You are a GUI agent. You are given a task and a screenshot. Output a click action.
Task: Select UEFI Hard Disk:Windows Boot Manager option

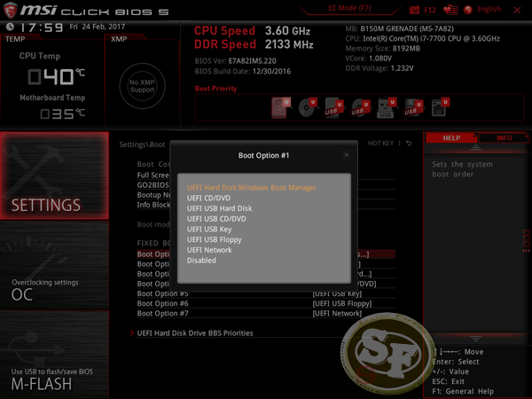pos(252,188)
